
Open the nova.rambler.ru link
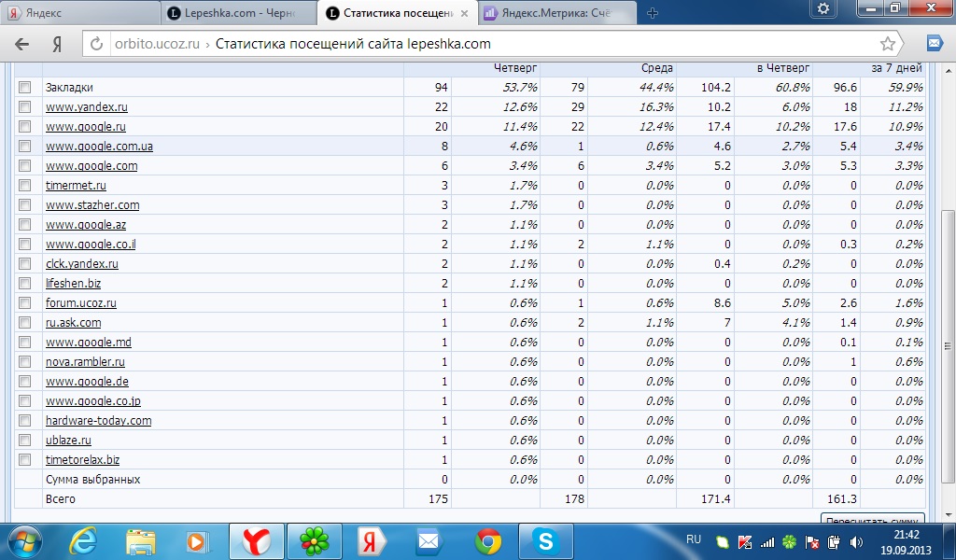click(85, 361)
